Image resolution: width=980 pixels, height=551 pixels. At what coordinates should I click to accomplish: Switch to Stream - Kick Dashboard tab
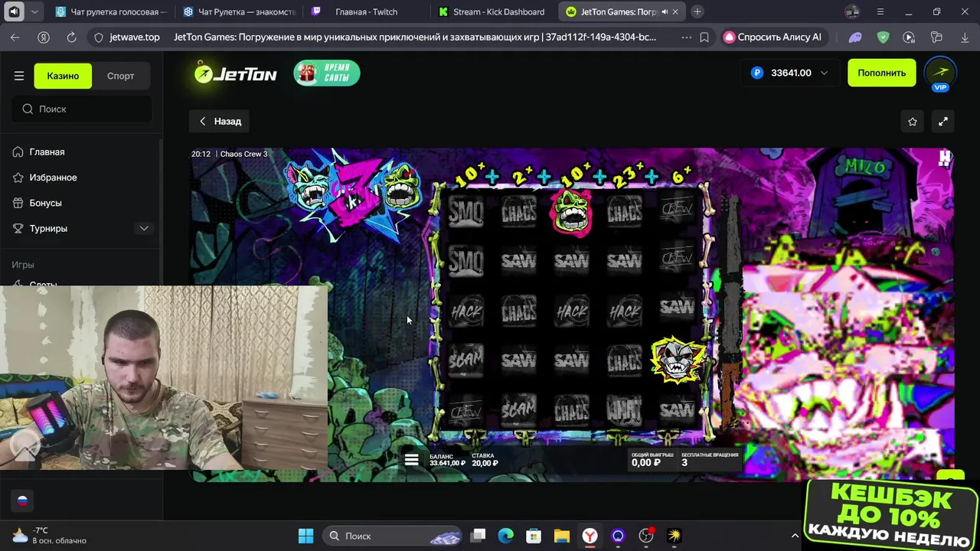pos(494,11)
